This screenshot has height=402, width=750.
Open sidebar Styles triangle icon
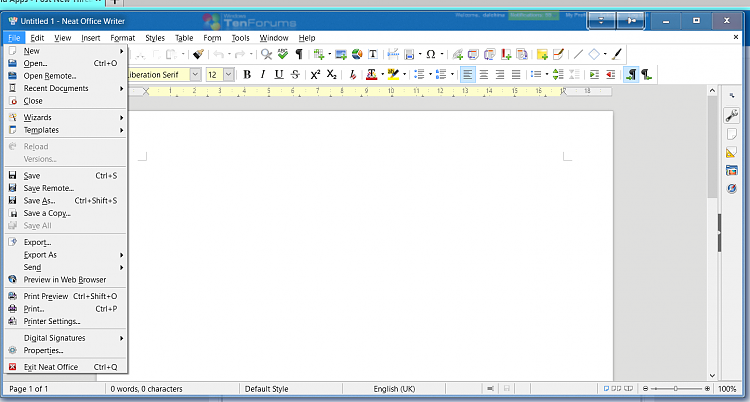pos(731,153)
